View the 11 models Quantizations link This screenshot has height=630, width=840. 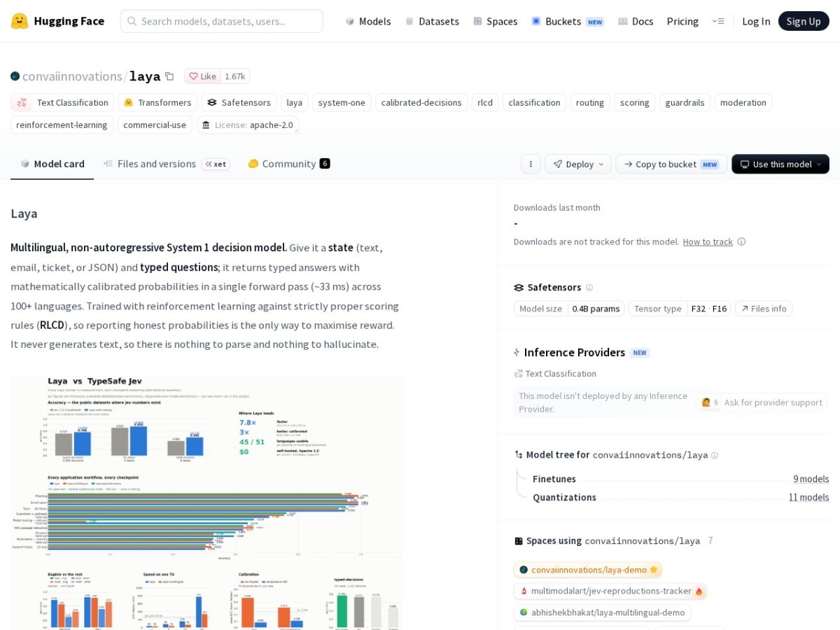pos(808,497)
